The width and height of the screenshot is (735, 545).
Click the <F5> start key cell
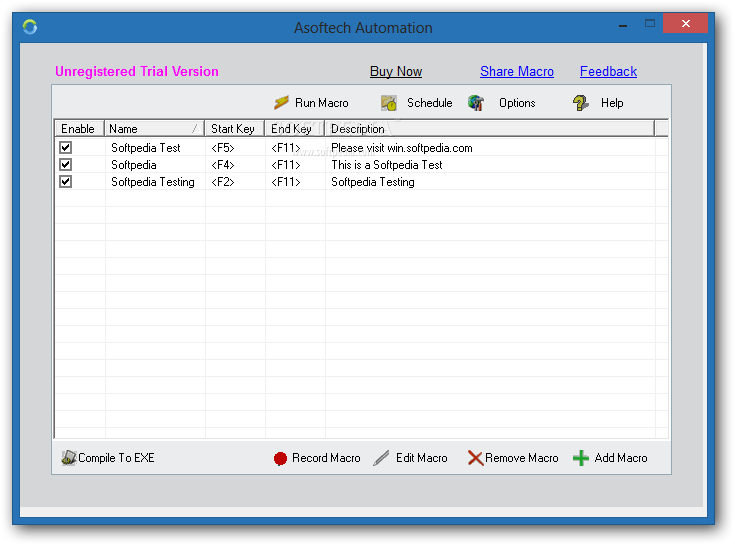(x=222, y=148)
